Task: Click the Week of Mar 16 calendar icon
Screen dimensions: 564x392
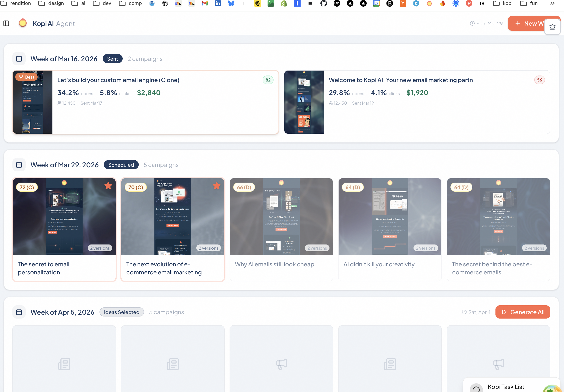Action: (x=19, y=59)
